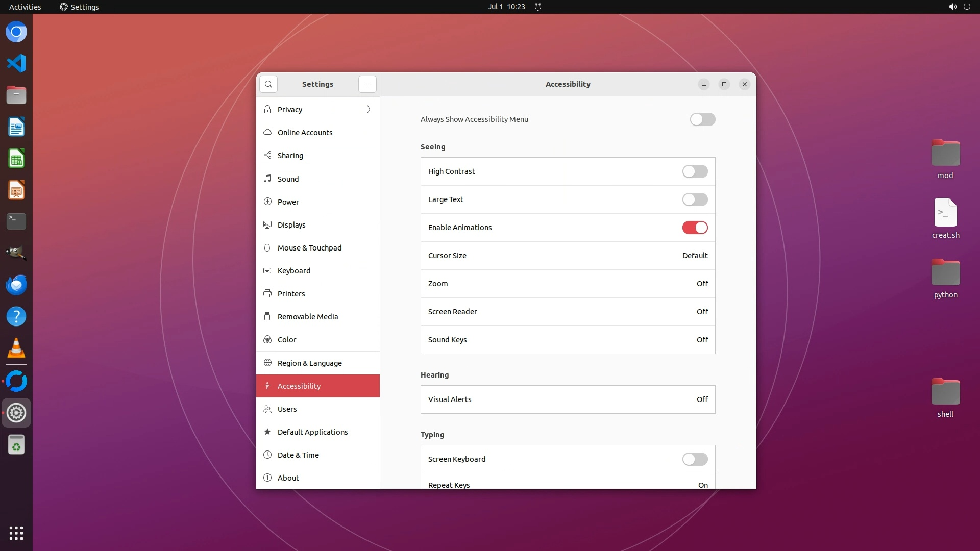This screenshot has width=980, height=551.
Task: Select Region & Language in sidebar
Action: point(309,363)
